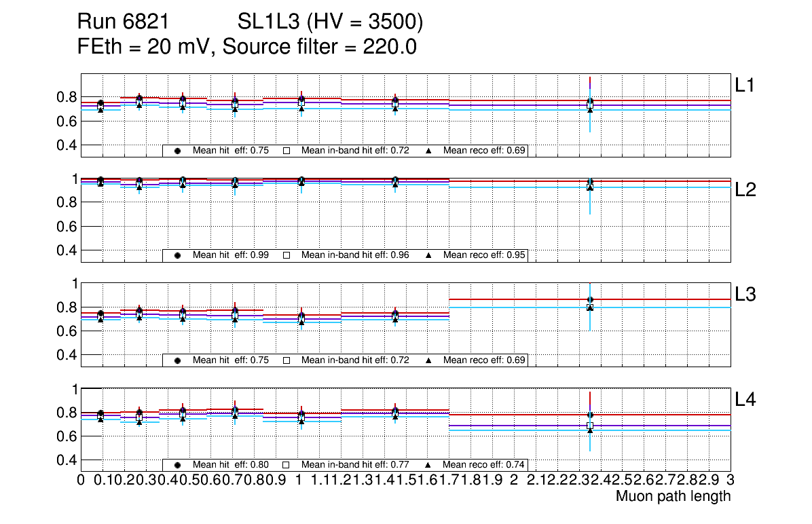
Task: Click the filled circle legend marker in L1 panel
Action: click(178, 151)
